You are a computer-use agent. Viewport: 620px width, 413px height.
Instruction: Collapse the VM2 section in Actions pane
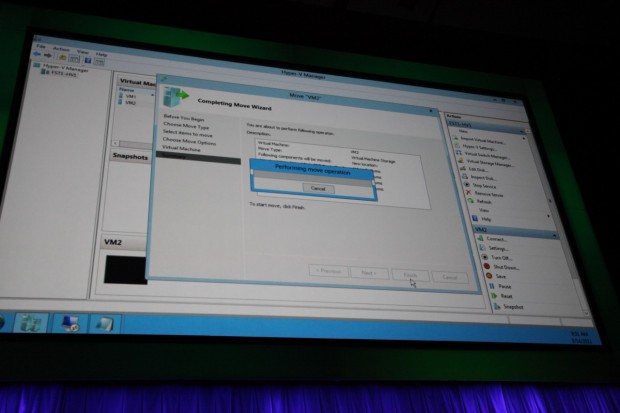coord(555,235)
